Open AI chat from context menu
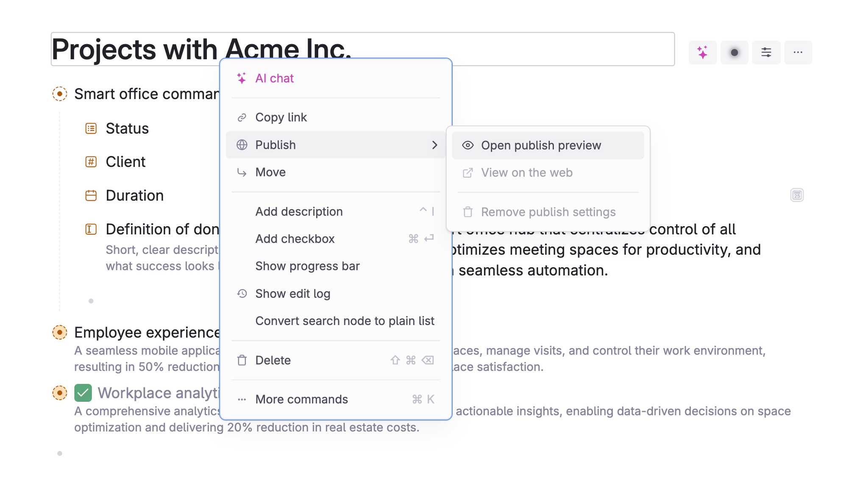The height and width of the screenshot is (498, 868). [335, 78]
